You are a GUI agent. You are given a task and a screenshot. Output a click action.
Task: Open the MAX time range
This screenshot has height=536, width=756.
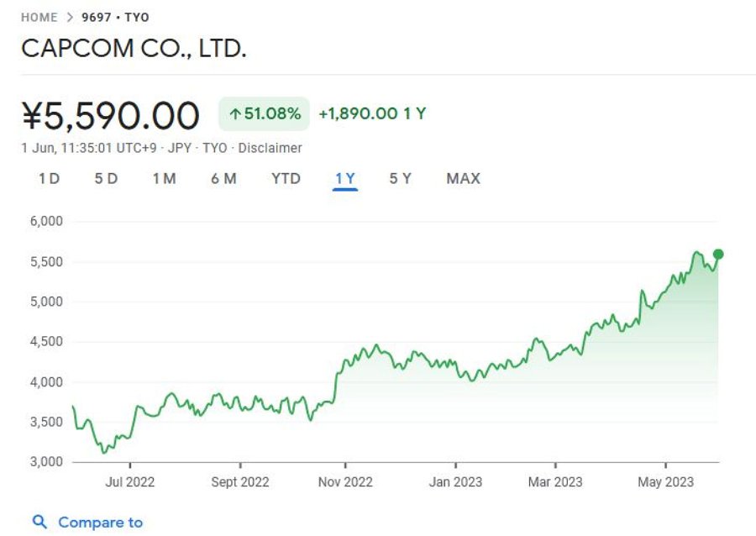464,179
